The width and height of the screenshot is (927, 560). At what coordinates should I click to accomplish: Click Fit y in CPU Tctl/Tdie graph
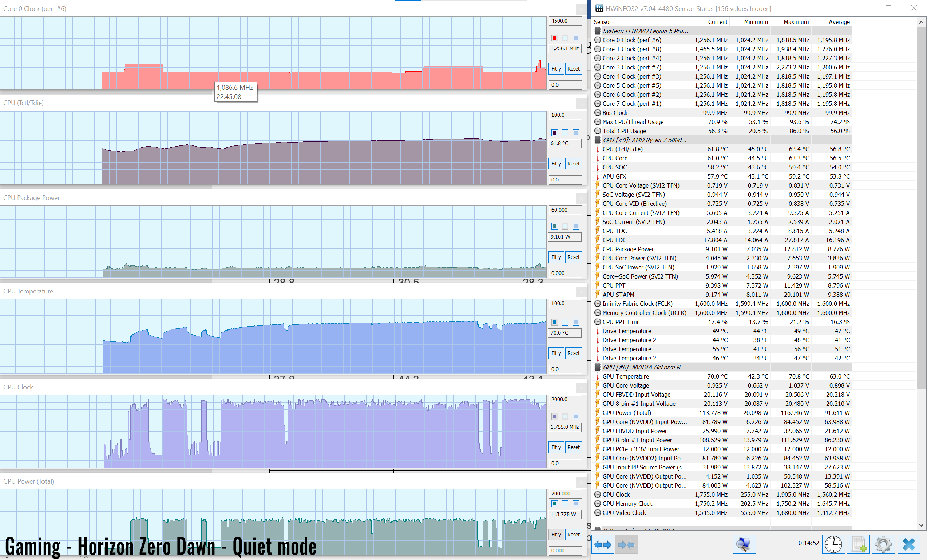556,164
